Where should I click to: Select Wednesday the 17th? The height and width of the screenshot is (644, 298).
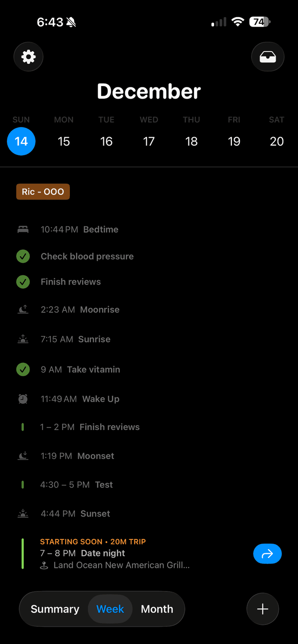click(x=149, y=141)
